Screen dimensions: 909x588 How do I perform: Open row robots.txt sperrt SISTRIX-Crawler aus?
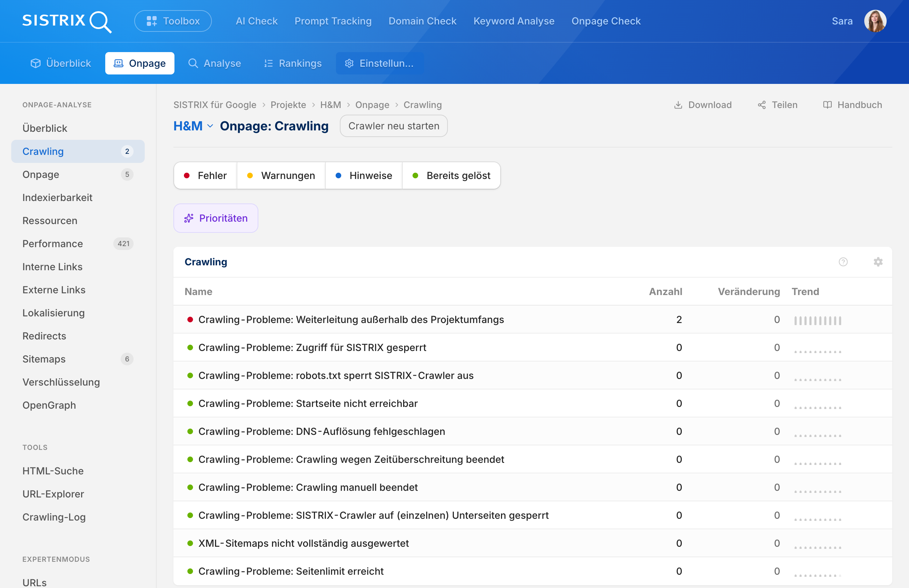pos(532,375)
